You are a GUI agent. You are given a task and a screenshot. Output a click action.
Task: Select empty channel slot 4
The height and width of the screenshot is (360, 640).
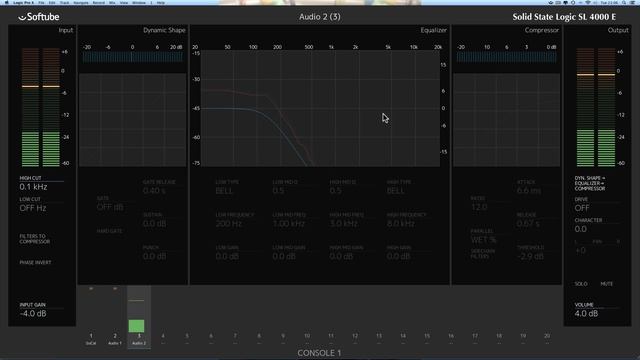(163, 339)
